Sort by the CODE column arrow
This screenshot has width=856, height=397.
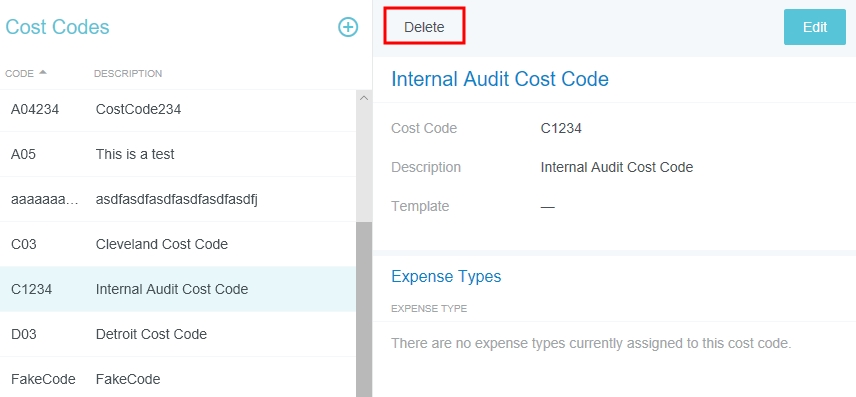tap(43, 72)
